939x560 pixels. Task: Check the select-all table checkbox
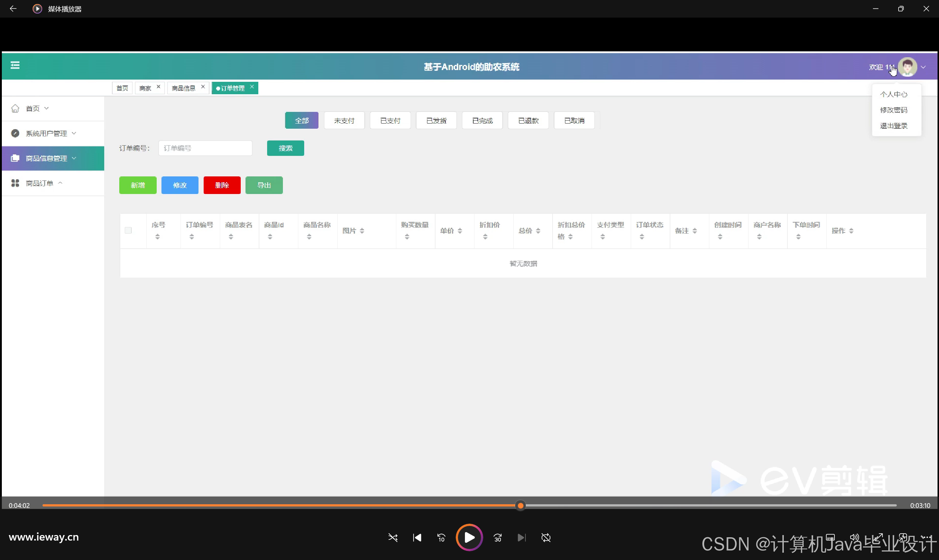128,231
